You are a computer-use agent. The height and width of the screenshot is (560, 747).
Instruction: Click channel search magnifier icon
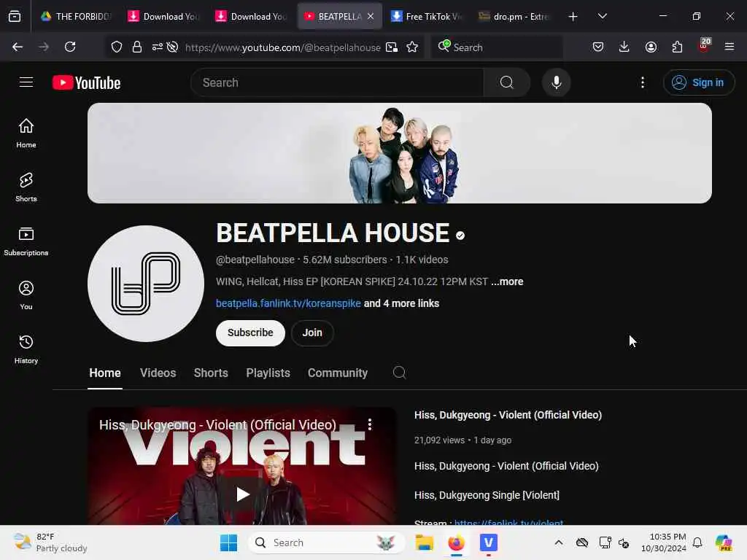click(399, 373)
